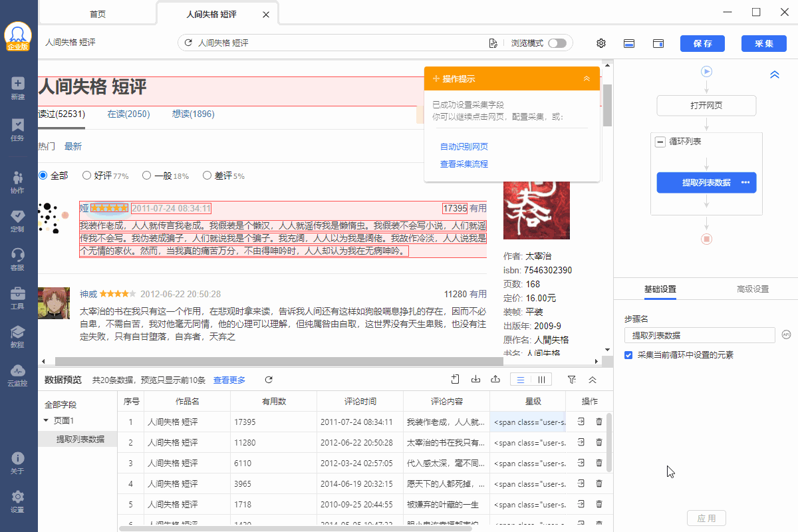798x532 pixels.
Task: Uncheck 采集当前循环中设置的元素 checkbox
Action: tap(628, 355)
